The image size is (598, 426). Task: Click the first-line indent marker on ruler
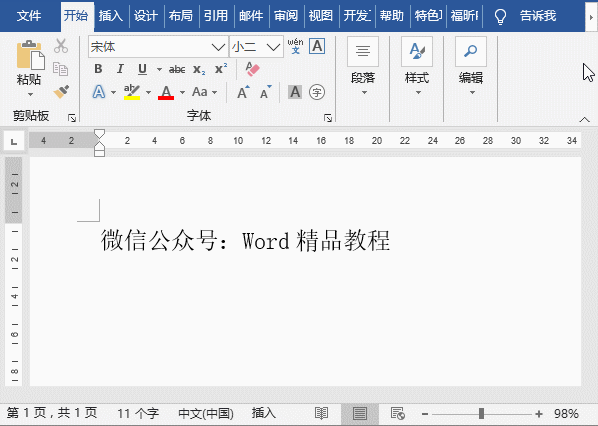point(99,133)
